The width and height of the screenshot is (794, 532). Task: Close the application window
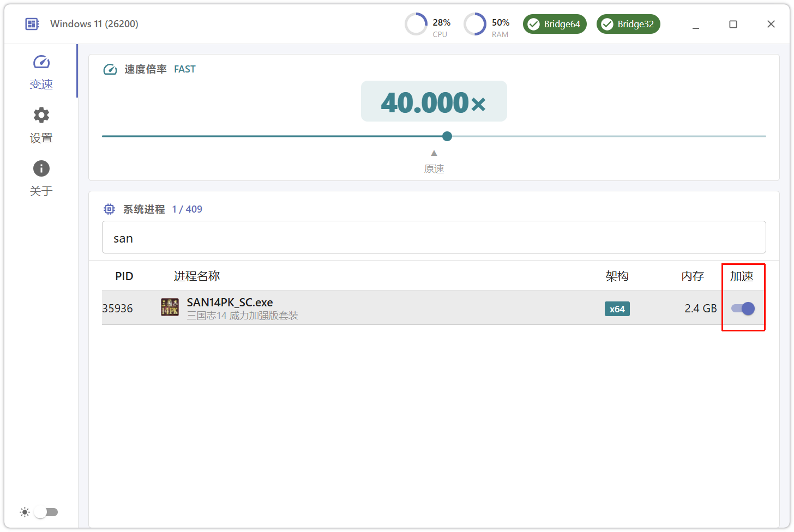[771, 24]
